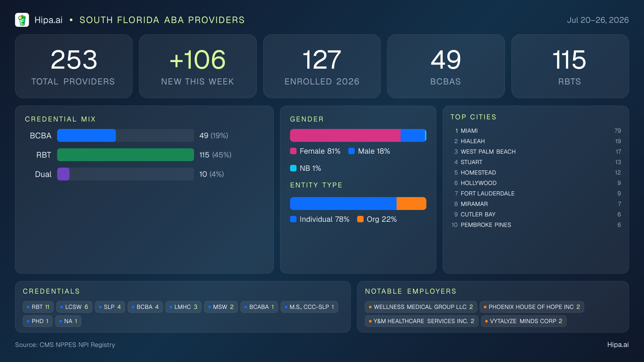Click the Hipa.ai drink logo icon
The height and width of the screenshot is (362, 644).
(x=22, y=20)
